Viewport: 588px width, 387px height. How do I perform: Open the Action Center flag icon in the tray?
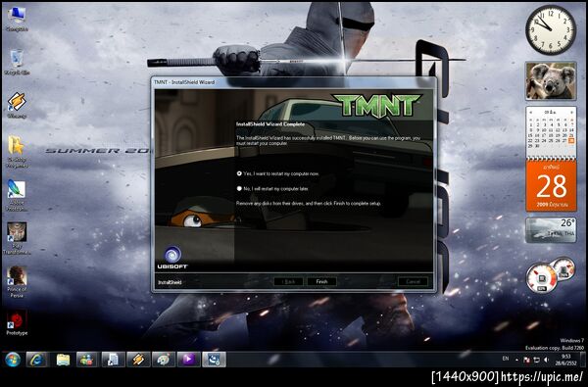tap(526, 360)
